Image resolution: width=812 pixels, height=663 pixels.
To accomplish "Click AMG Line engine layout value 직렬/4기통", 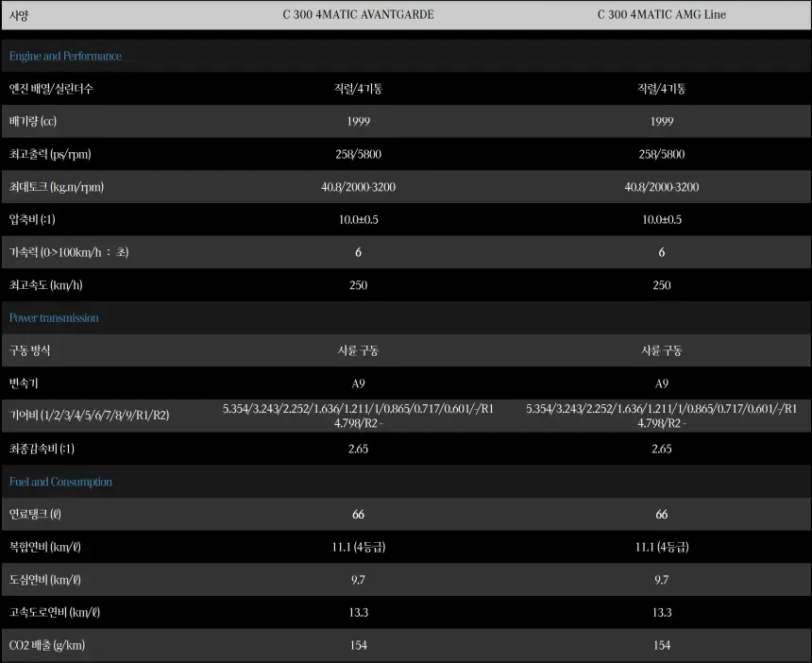I will click(x=661, y=89).
